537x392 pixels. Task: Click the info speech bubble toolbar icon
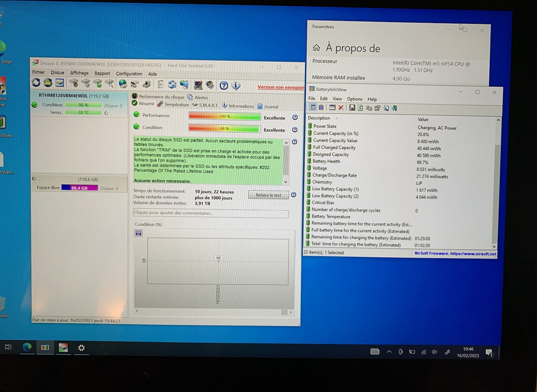pos(236,86)
